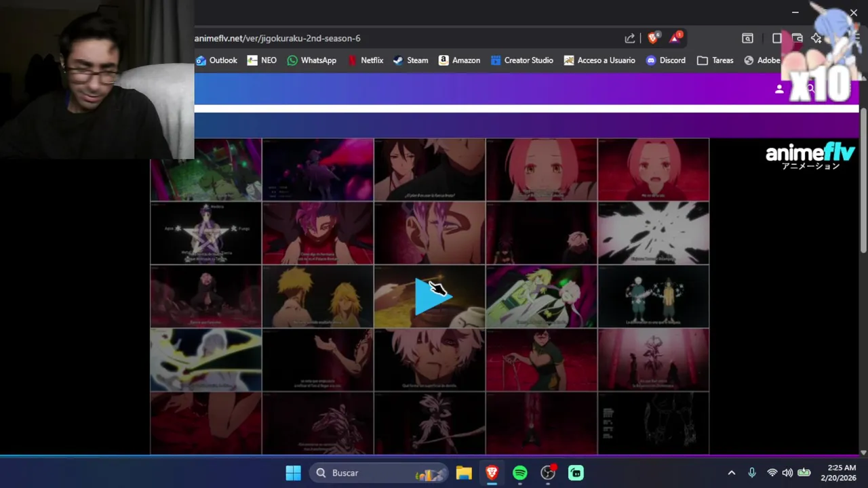Viewport: 868px width, 488px height.
Task: Select the two standing figures dark thumbnail
Action: [653, 296]
